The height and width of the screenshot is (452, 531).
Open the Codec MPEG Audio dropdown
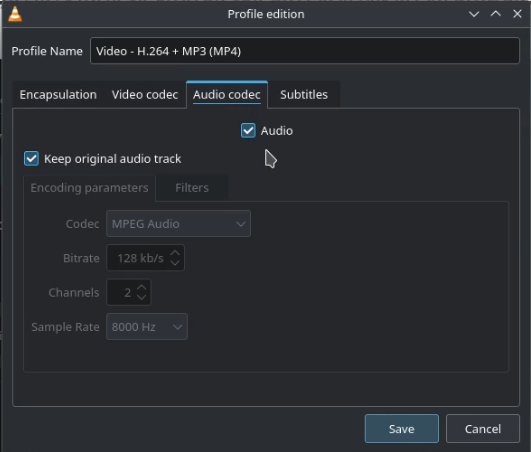[x=178, y=223]
